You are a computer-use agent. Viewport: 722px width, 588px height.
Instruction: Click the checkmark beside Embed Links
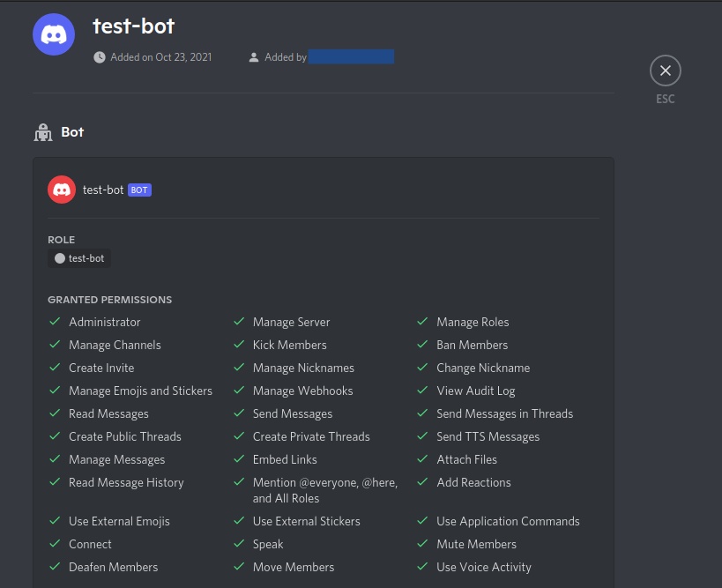[239, 459]
